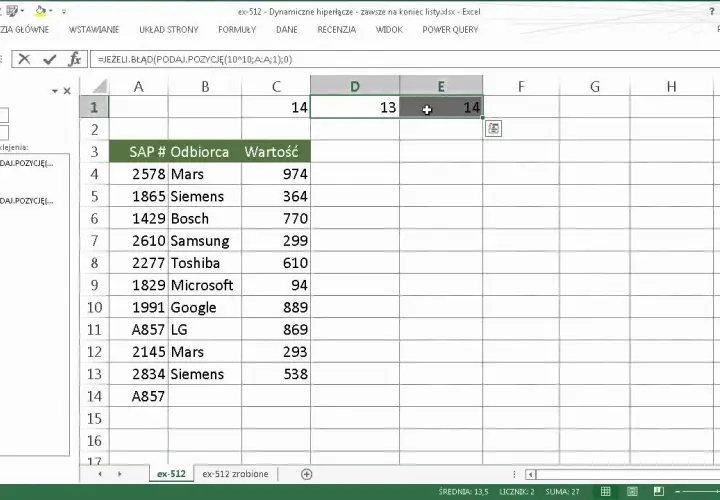Click the SUMA: 27 status bar entry
720x500 pixels.
tap(562, 492)
